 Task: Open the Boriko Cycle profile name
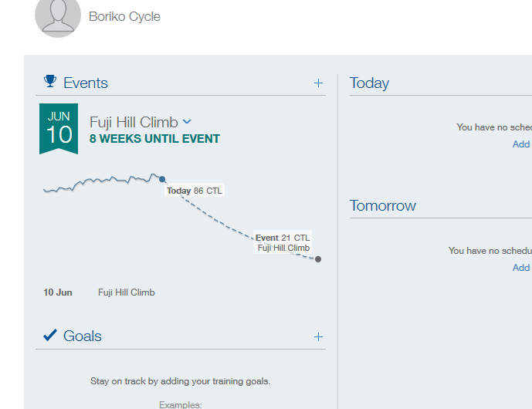[x=124, y=16]
